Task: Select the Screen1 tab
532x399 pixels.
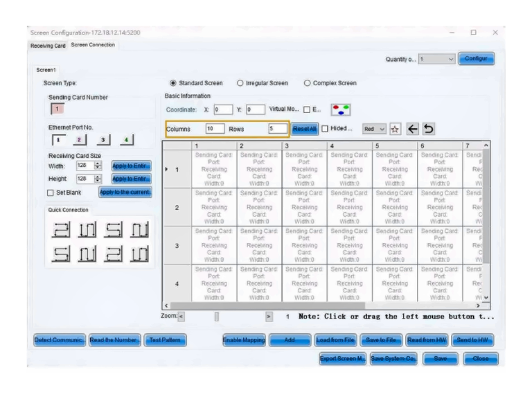Action: click(46, 70)
